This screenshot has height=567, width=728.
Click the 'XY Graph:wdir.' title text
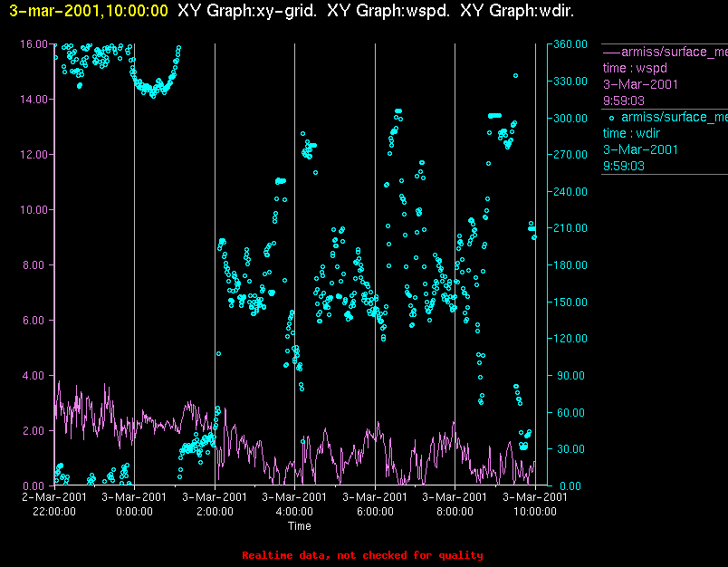point(517,11)
